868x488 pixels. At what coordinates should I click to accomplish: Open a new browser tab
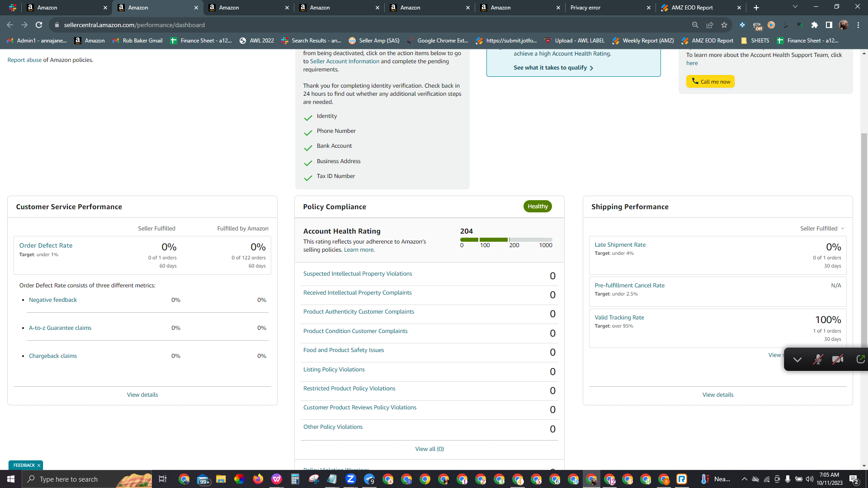(756, 8)
